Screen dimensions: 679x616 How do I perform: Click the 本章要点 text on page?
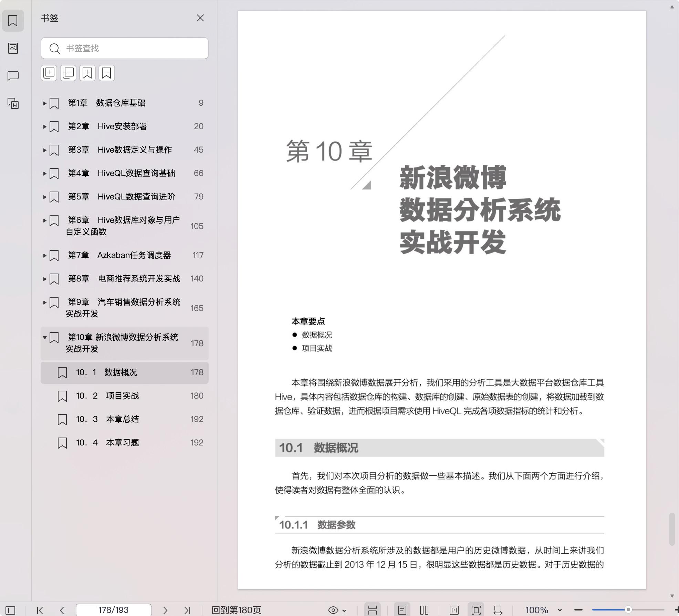[x=308, y=321]
